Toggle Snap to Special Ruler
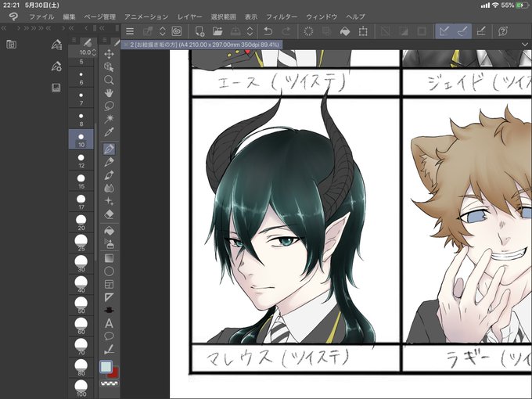532x399 pixels. pos(462,31)
